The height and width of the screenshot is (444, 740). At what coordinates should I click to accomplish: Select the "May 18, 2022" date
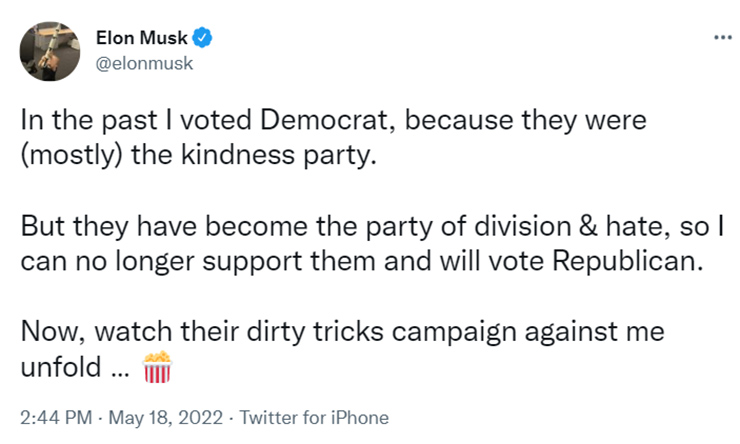click(161, 417)
